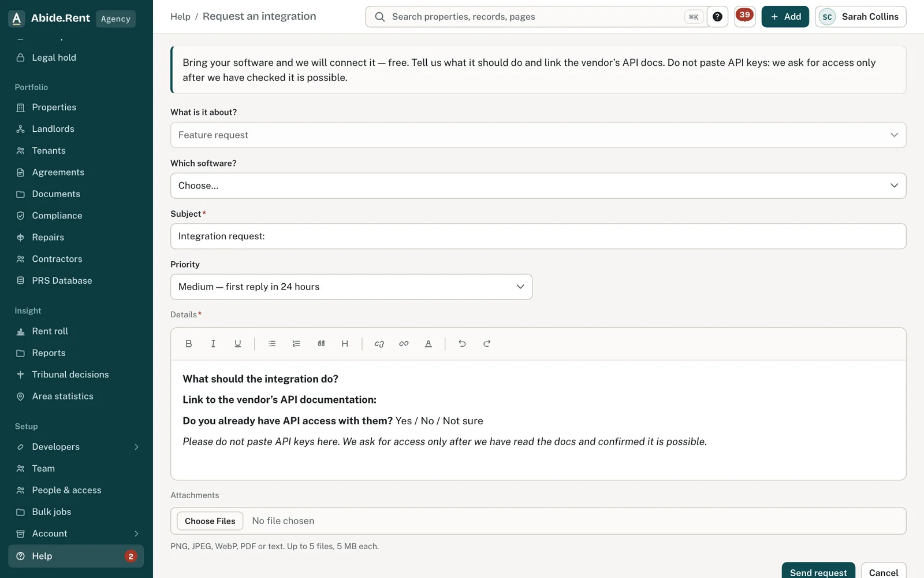The image size is (924, 578).
Task: Click Choose Files for attachments
Action: click(x=210, y=521)
